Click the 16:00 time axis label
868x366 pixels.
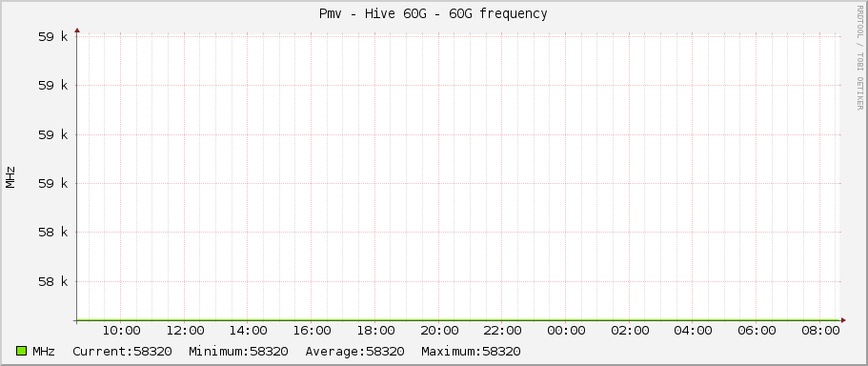click(312, 331)
